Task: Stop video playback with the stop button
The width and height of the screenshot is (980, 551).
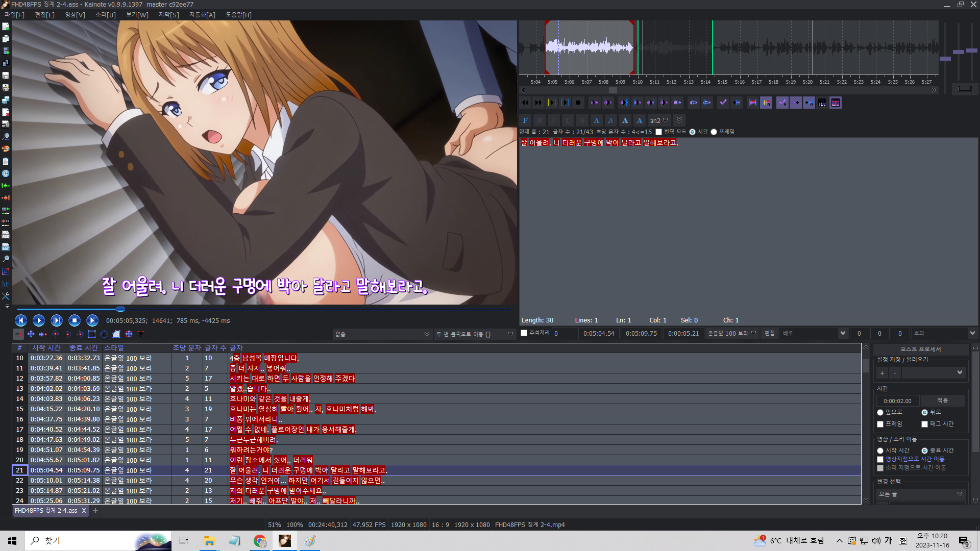Action: pos(75,320)
